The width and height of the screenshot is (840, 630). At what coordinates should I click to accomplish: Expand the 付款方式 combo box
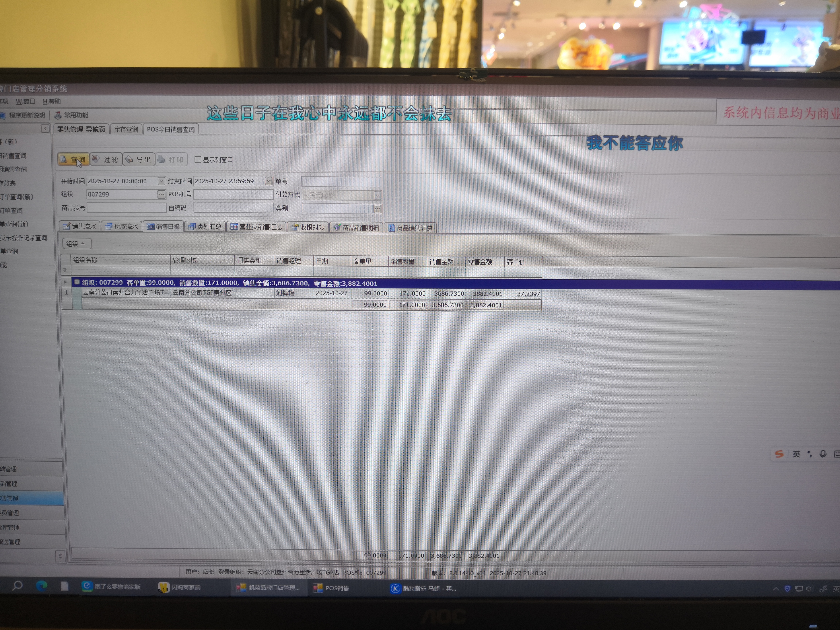point(377,195)
